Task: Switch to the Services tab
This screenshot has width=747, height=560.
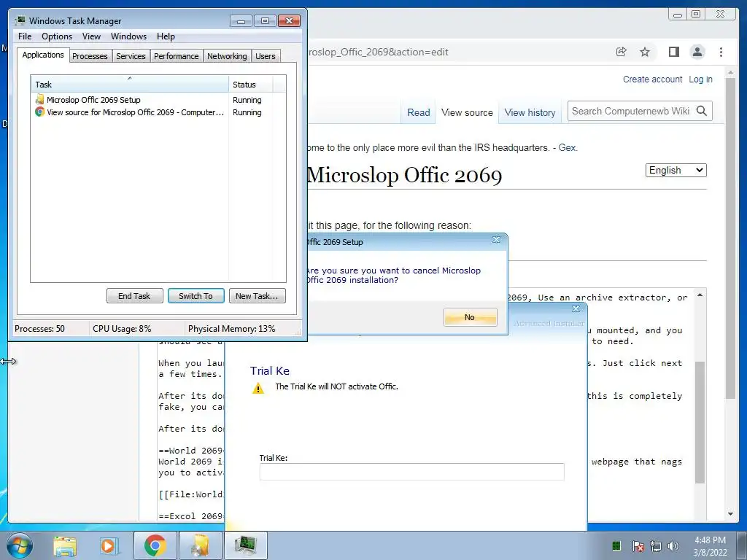Action: (131, 56)
